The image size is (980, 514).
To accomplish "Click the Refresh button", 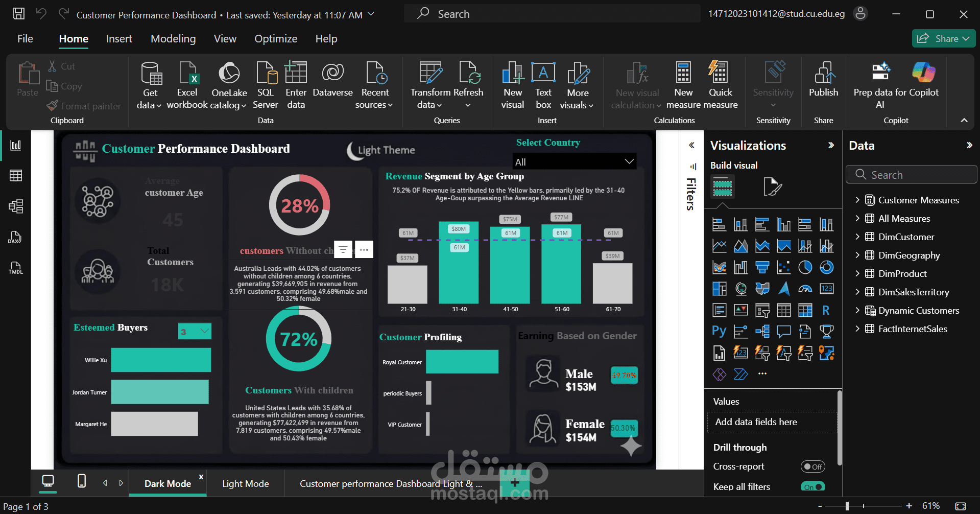I will [x=468, y=85].
